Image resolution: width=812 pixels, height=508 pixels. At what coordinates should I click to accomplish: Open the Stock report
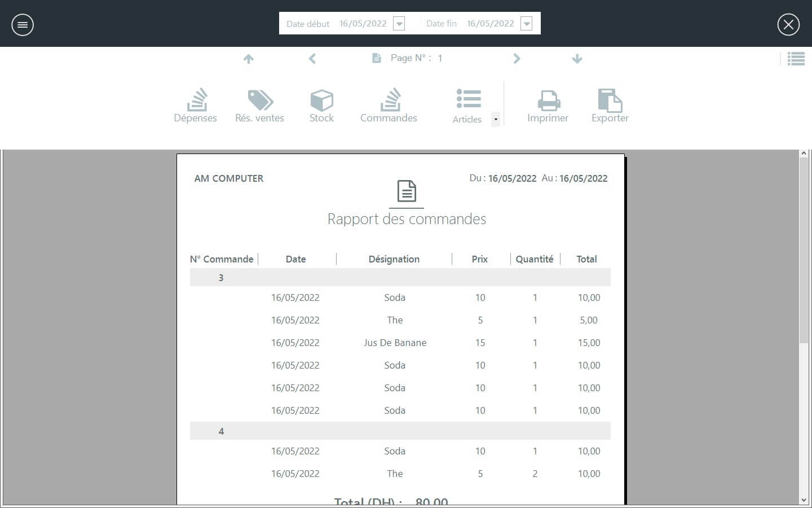321,106
